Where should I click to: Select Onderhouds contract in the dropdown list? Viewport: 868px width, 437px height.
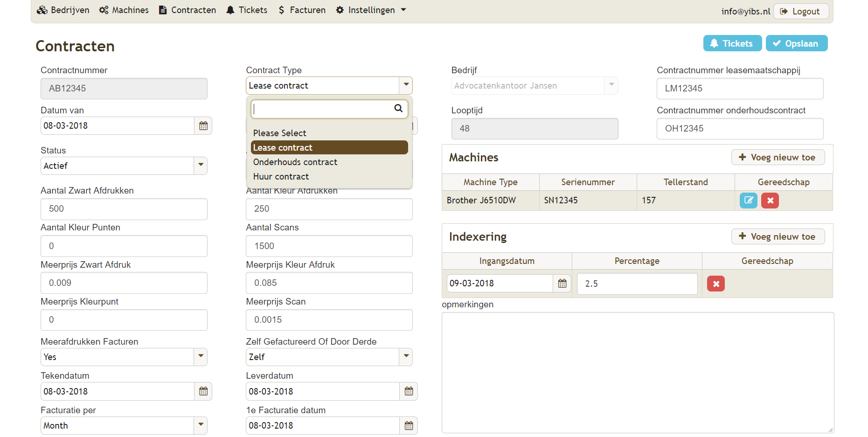(295, 162)
